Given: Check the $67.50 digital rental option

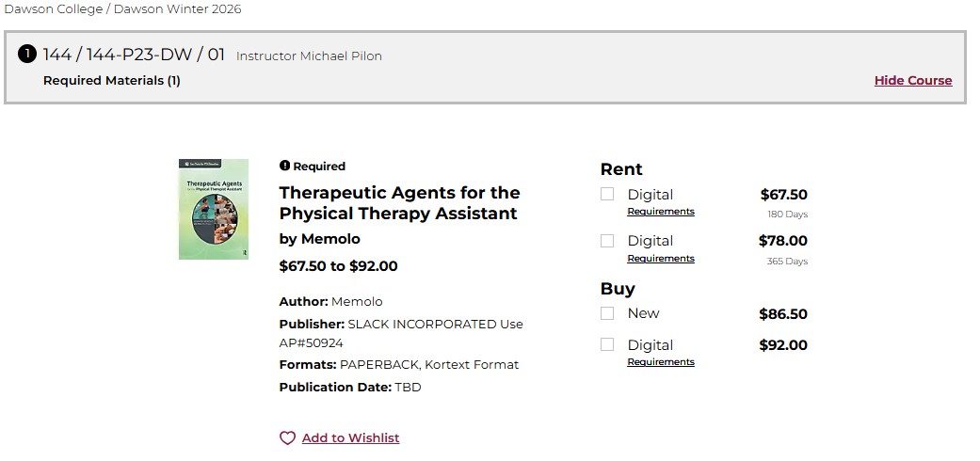Looking at the screenshot, I should click(607, 194).
